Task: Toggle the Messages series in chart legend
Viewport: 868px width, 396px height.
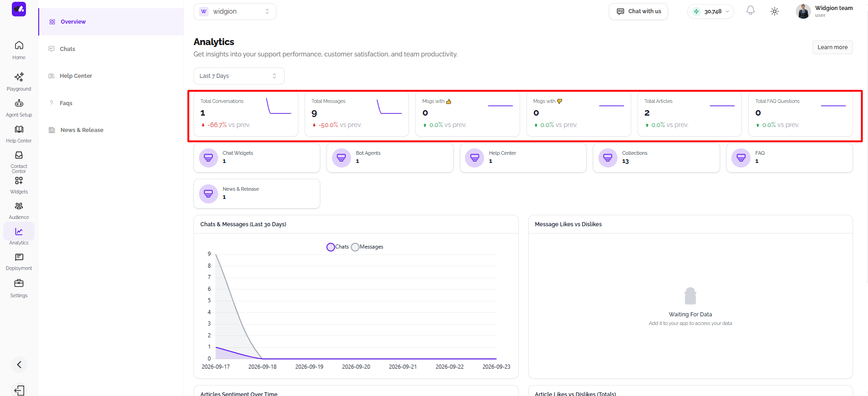Action: click(x=367, y=247)
